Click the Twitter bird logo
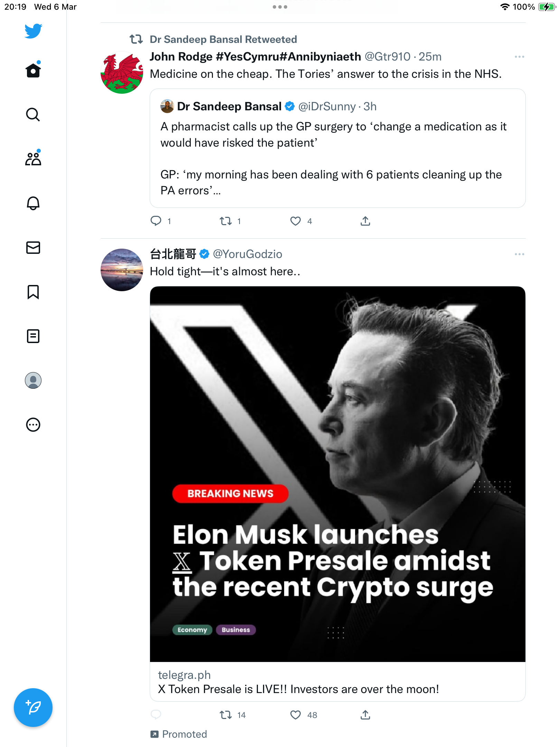 33,31
